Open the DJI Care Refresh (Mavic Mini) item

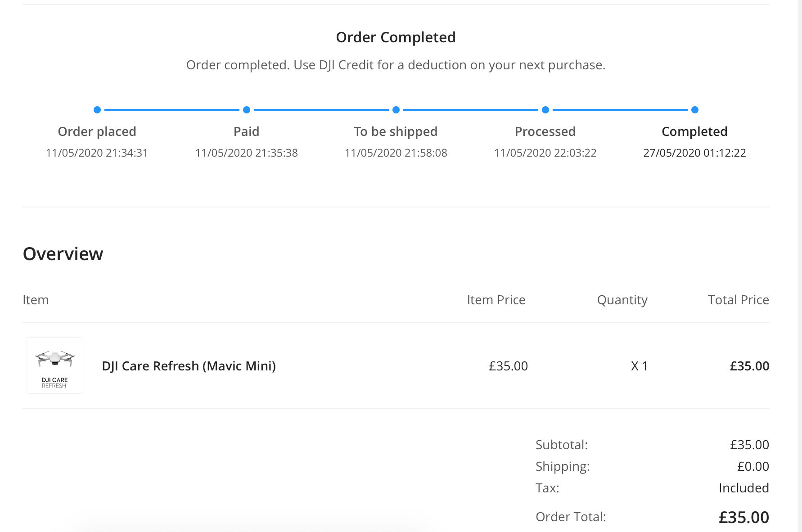pos(189,366)
